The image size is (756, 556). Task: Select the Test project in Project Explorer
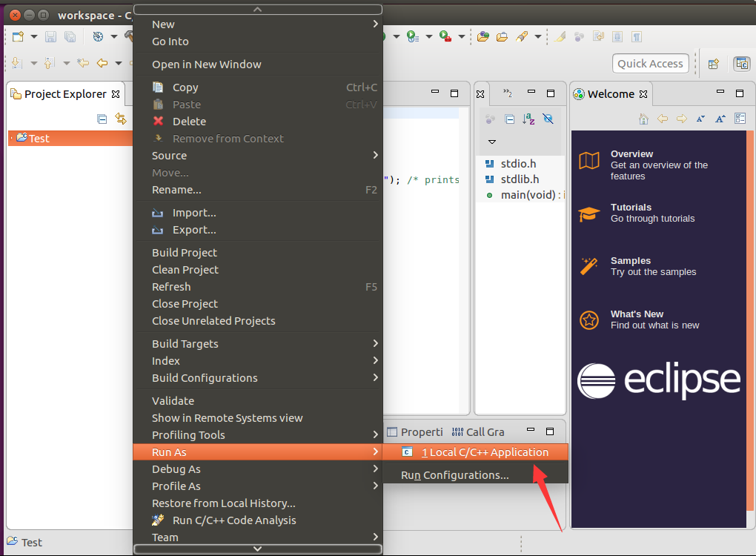[x=70, y=139]
